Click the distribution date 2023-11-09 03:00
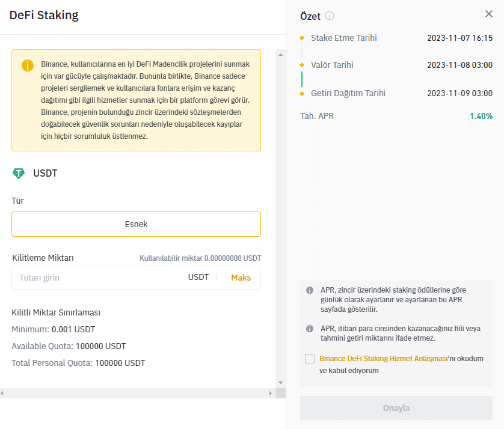This screenshot has width=504, height=429. click(x=459, y=94)
